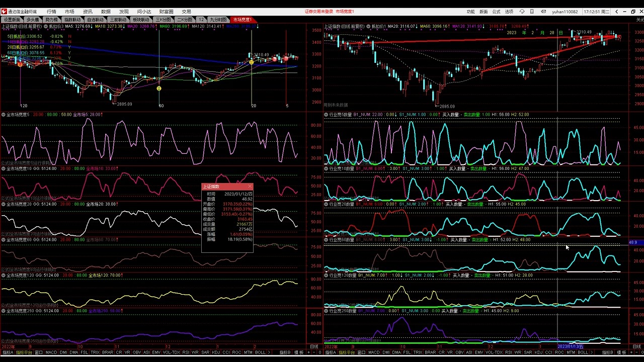Switch to the 多头鹰 tab
The image size is (644, 362).
click(x=32, y=20)
